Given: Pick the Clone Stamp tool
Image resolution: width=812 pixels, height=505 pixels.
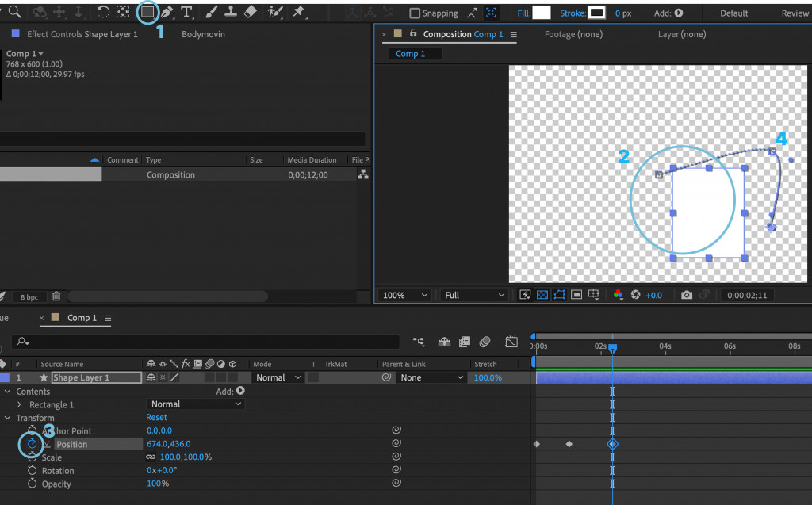Looking at the screenshot, I should pos(231,13).
